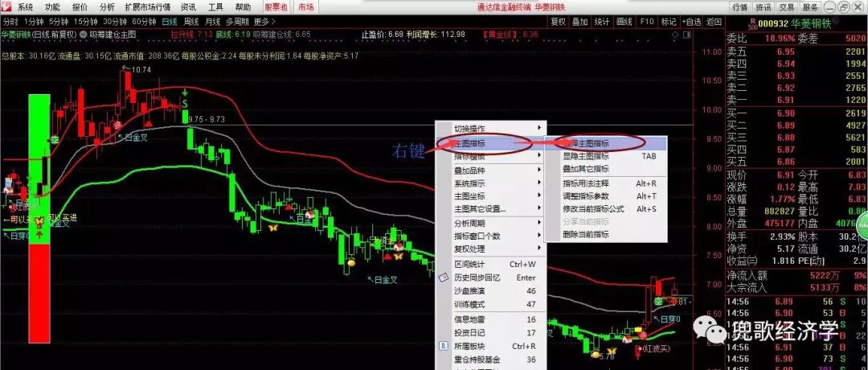Click the F10 toolbar button
The image size is (868, 370).
(646, 22)
